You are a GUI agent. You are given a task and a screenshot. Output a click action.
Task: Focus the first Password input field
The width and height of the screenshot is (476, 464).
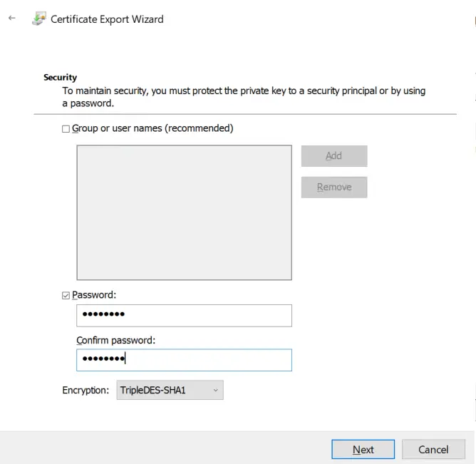[x=184, y=316]
